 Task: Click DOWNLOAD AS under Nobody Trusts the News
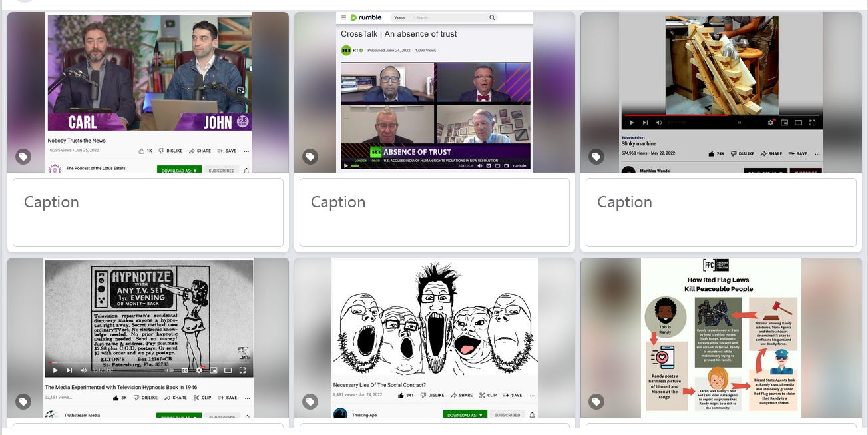tap(179, 170)
